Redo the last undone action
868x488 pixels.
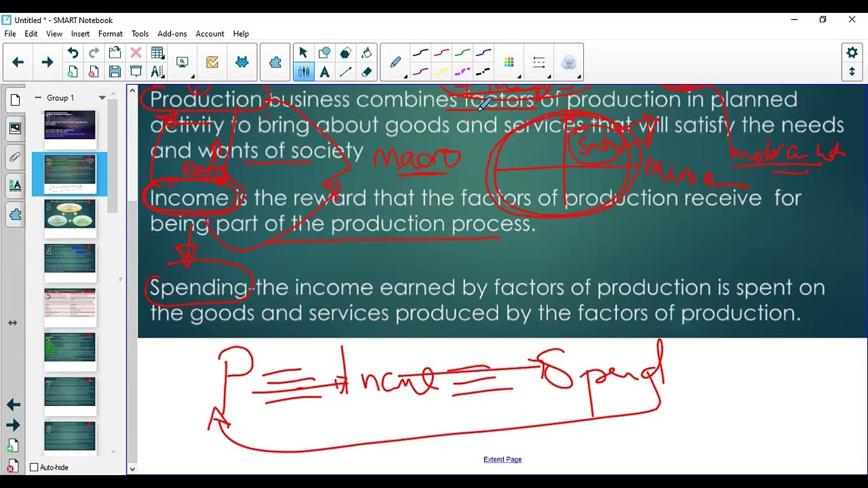(94, 53)
